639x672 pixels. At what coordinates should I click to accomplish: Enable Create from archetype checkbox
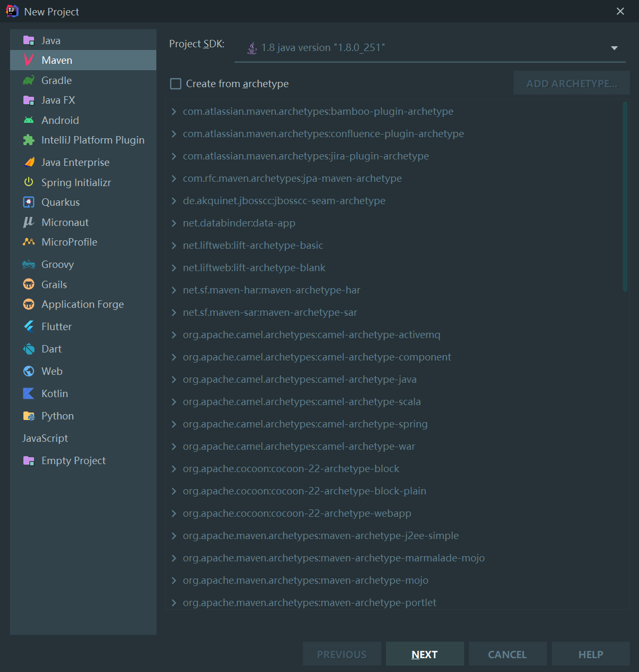click(175, 83)
